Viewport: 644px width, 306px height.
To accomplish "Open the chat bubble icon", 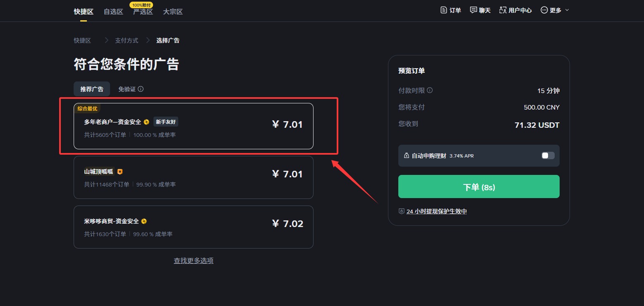I will (x=474, y=10).
